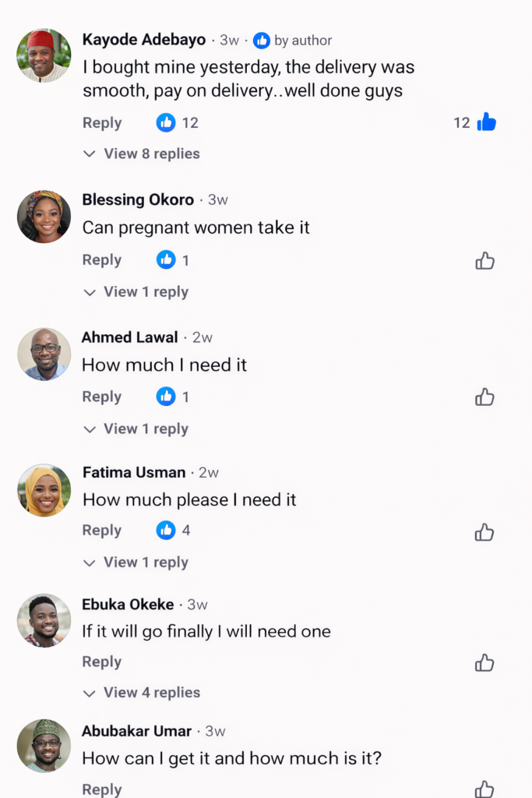532x798 pixels.
Task: Open the like reaction badge on Blessing Okoro's comment
Action: (x=166, y=260)
